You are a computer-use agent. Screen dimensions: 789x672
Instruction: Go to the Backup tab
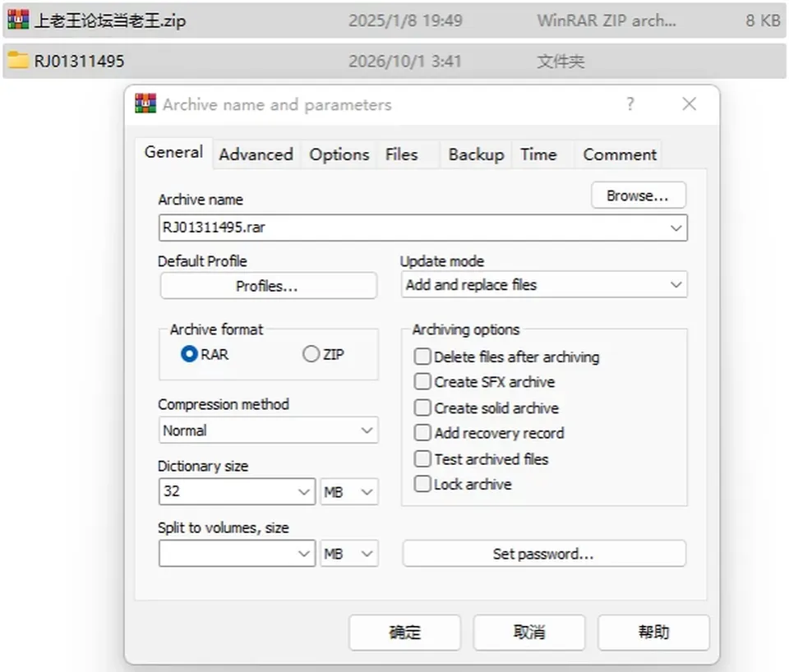476,154
